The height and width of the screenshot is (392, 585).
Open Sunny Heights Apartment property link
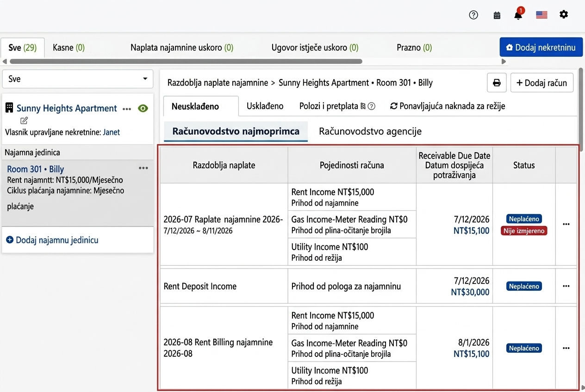[67, 109]
